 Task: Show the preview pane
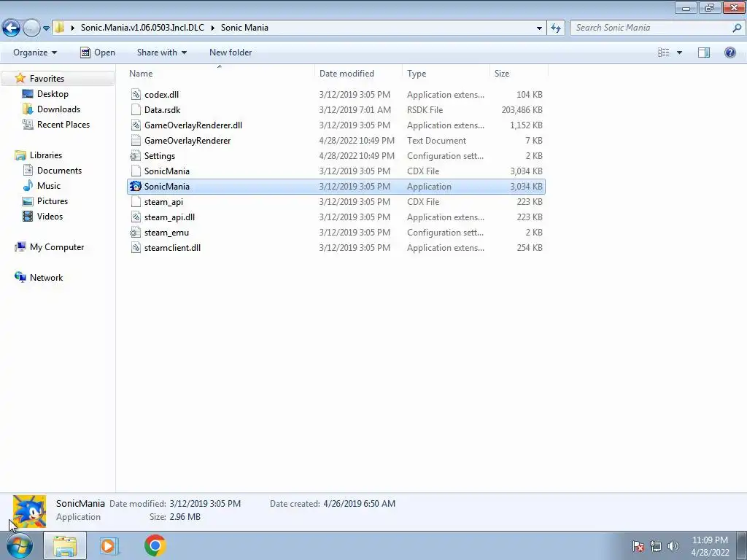(x=704, y=52)
